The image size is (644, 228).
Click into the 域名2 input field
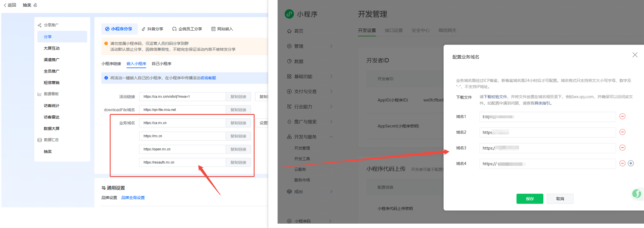tap(547, 132)
